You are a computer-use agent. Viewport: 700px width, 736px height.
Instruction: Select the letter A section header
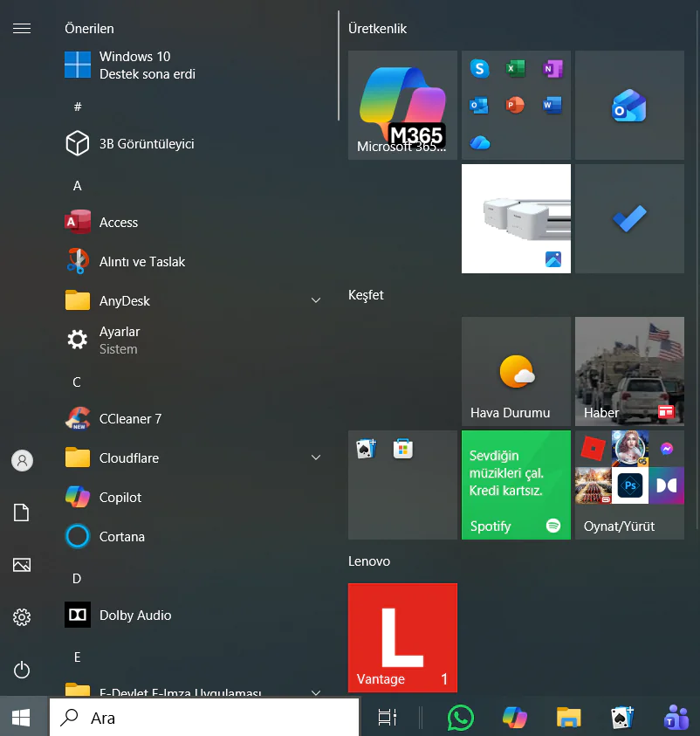point(77,185)
